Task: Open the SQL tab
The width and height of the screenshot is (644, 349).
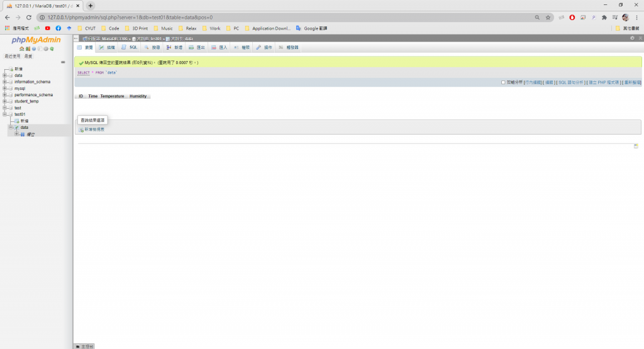Action: click(x=130, y=48)
